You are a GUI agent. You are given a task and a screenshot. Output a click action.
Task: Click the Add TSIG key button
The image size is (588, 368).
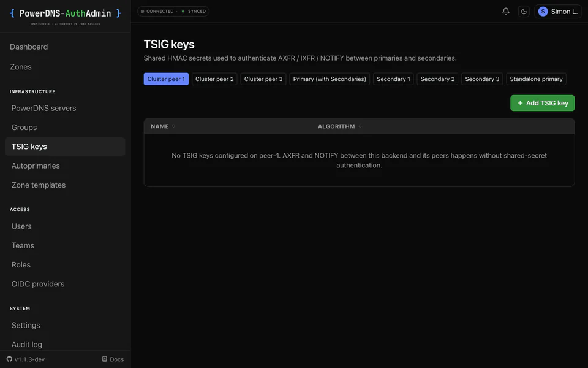pyautogui.click(x=542, y=103)
